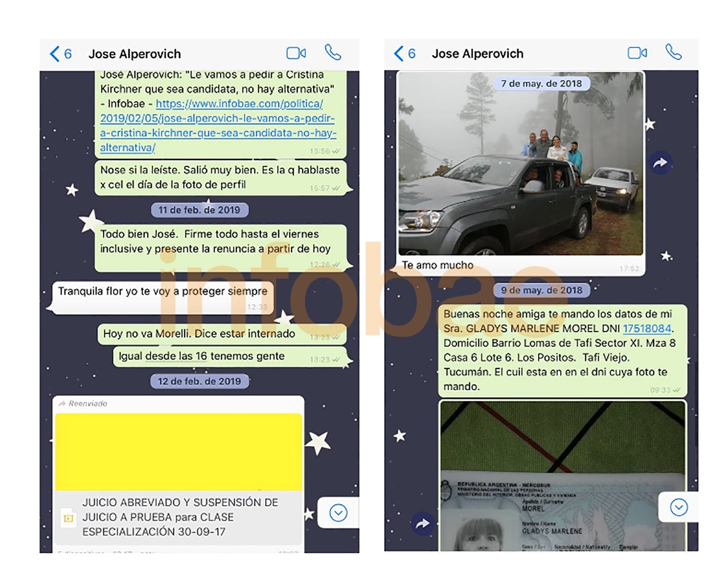Tap back arrow in left chat header
The image size is (728, 579).
(55, 54)
